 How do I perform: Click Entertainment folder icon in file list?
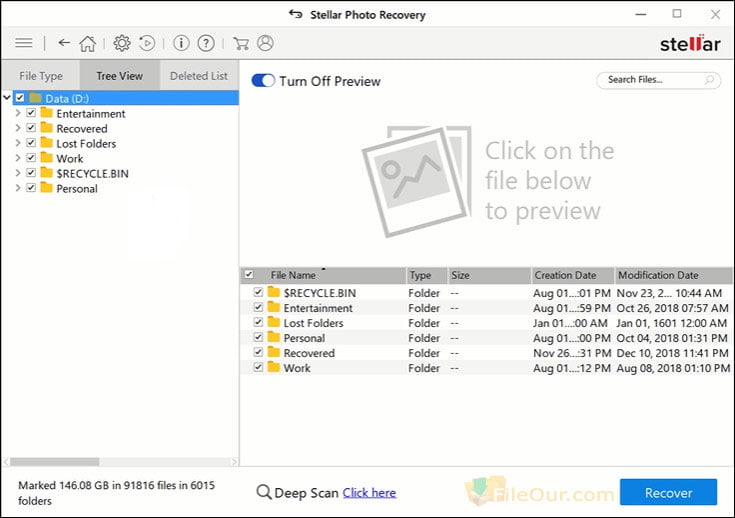pos(274,308)
